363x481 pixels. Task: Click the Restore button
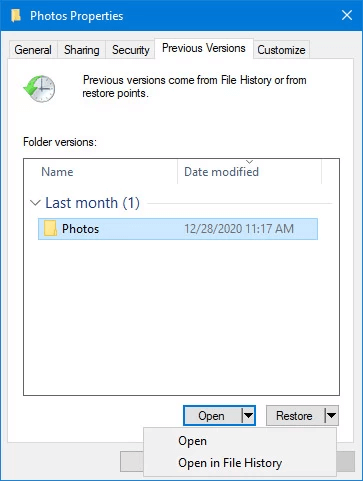[294, 416]
